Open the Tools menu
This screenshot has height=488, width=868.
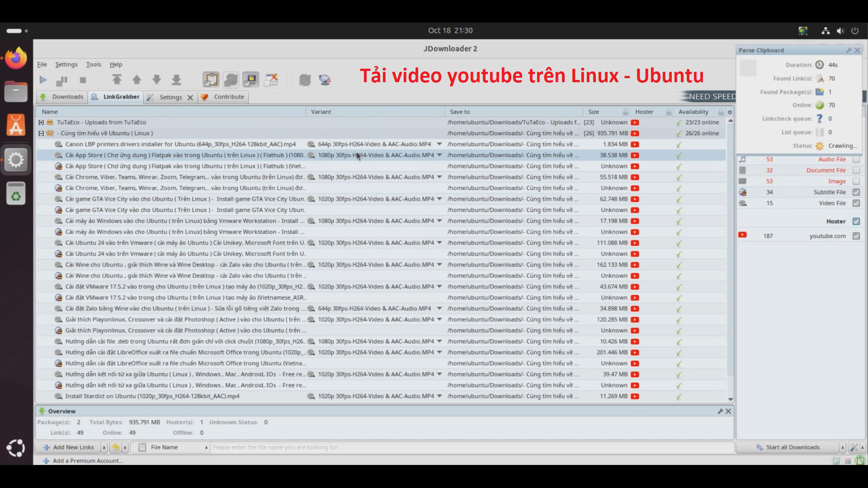(94, 64)
